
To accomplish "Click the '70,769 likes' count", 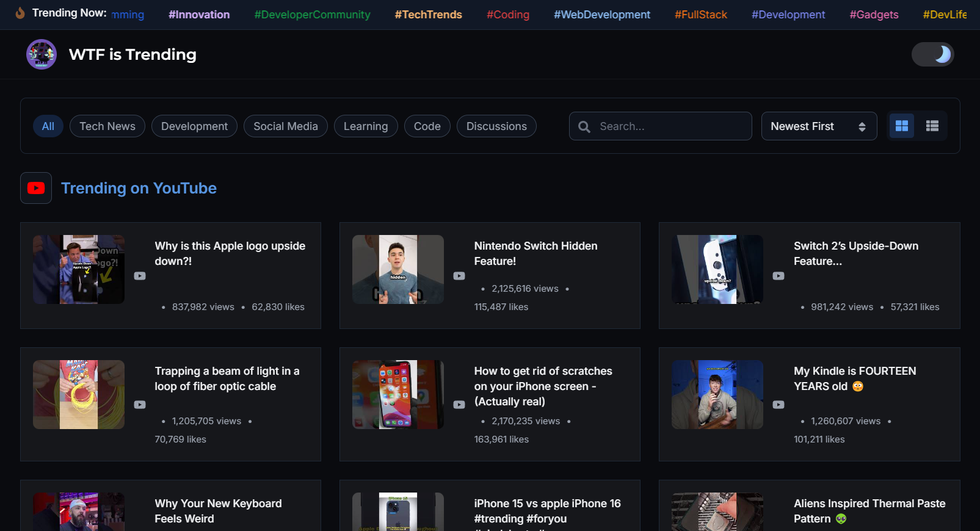I will pyautogui.click(x=181, y=439).
